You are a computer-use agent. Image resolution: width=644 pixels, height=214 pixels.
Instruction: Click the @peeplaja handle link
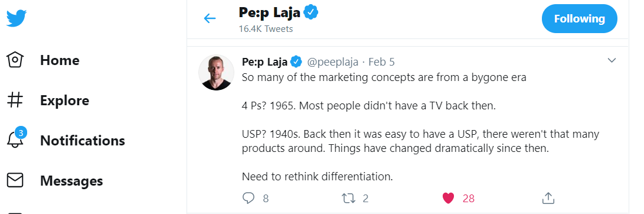coord(333,62)
